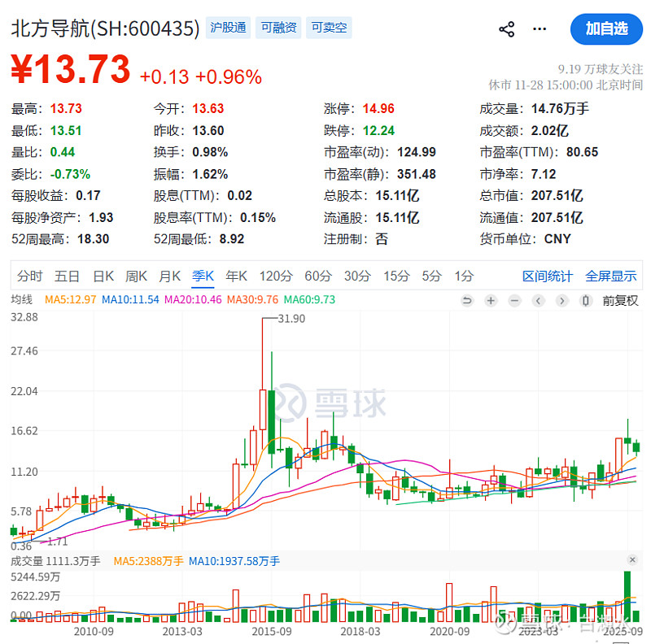The image size is (651, 644).
Task: Click the 1.71 low price marker
Action: point(57,542)
